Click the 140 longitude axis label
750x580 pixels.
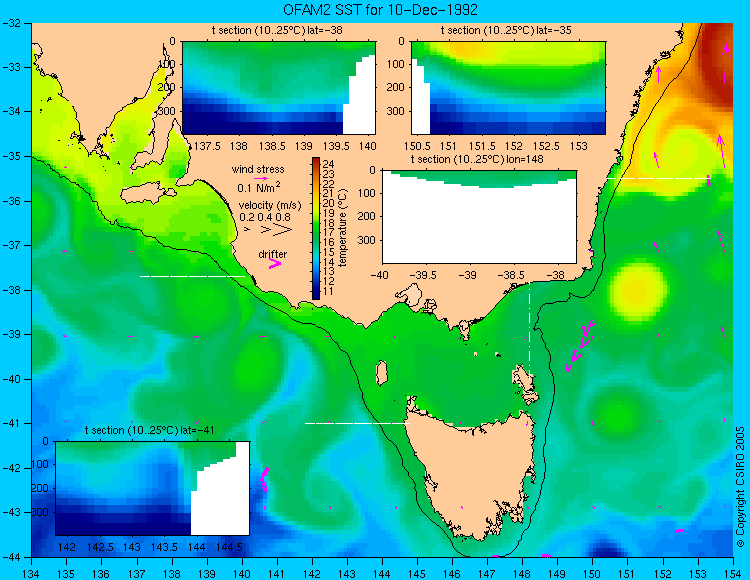tap(242, 573)
